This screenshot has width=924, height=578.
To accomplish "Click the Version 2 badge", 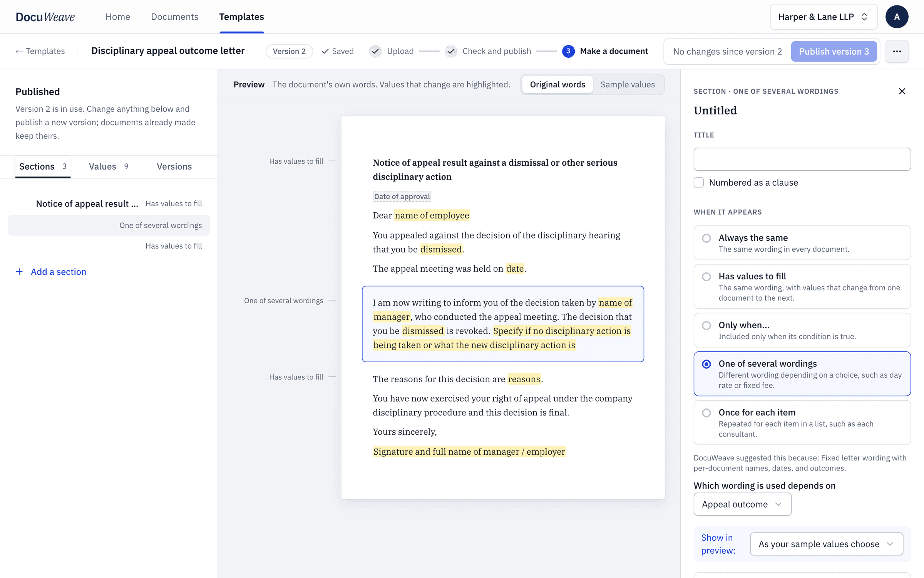I will 289,51.
